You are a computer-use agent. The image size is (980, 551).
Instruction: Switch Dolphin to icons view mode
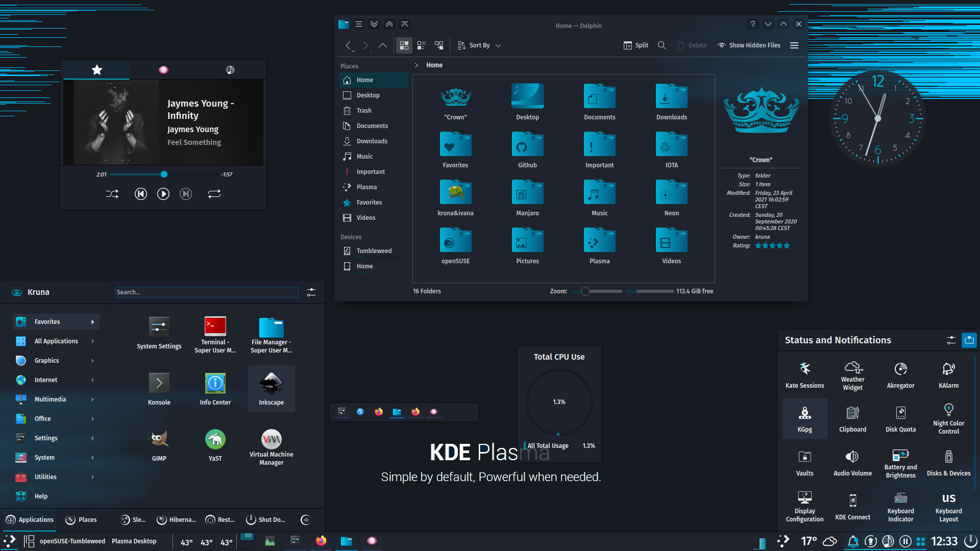click(x=404, y=45)
